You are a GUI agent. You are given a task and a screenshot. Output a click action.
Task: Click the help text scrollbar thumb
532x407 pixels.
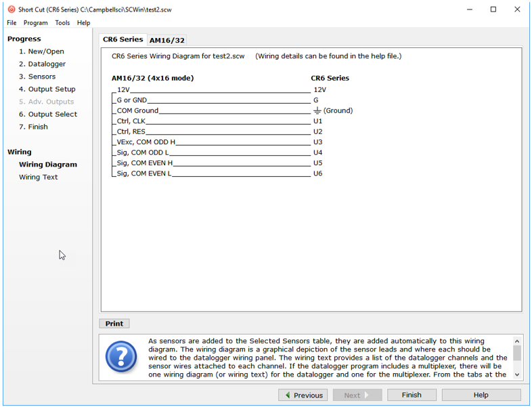point(517,353)
